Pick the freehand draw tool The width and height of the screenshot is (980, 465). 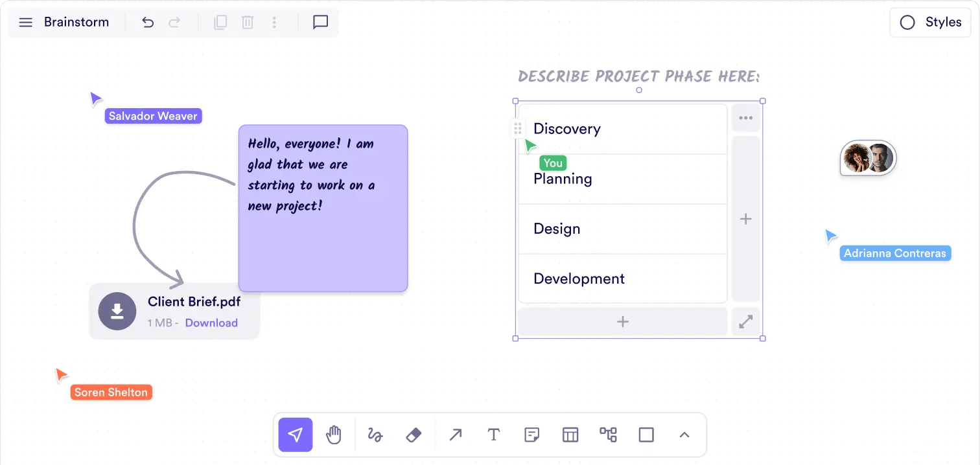(375, 435)
